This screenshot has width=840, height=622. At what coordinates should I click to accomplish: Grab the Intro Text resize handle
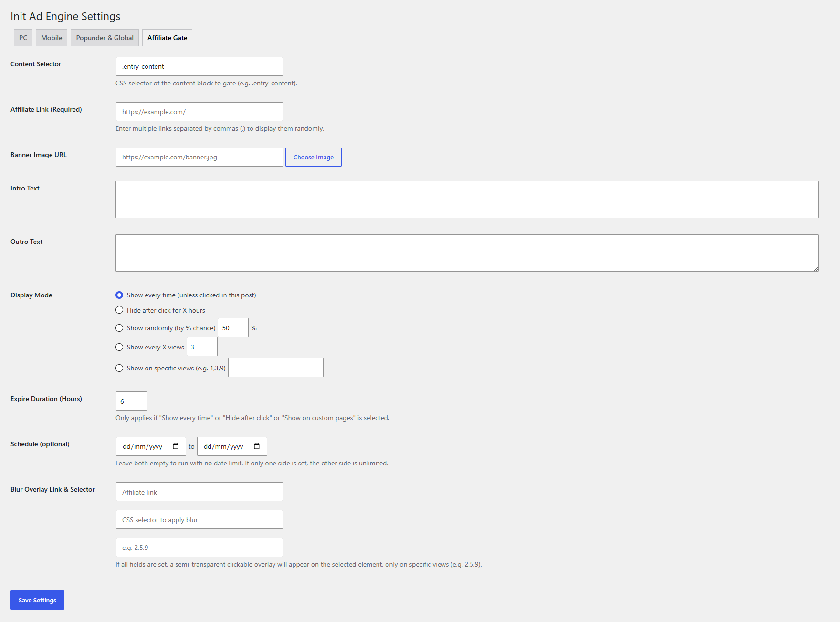point(816,215)
